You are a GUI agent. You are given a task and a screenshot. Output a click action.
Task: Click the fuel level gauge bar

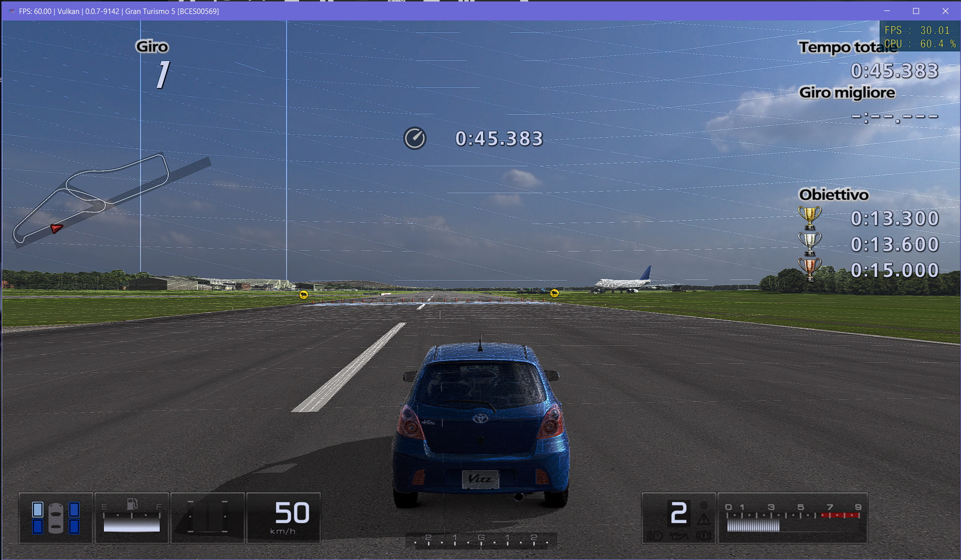(131, 525)
